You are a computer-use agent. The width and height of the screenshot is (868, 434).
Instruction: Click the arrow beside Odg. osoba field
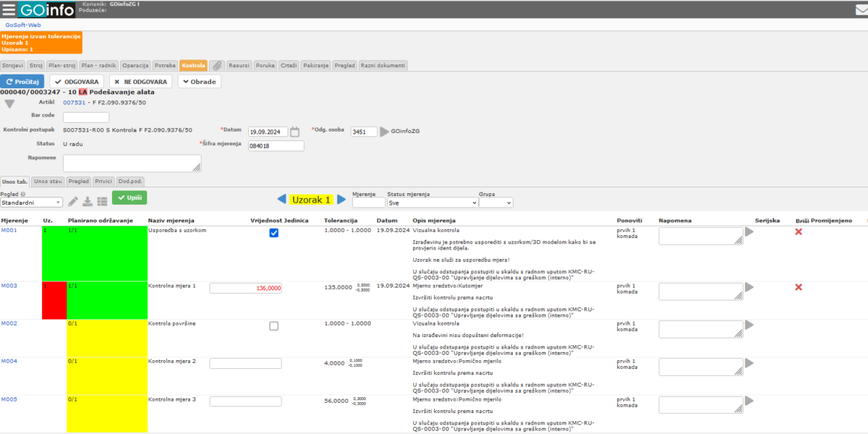[384, 132]
